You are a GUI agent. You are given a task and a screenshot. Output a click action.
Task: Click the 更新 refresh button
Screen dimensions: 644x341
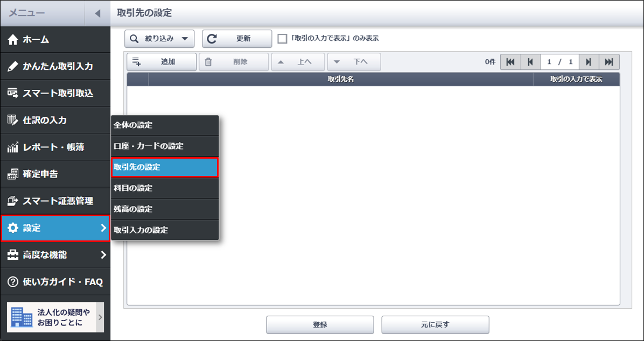coord(237,39)
